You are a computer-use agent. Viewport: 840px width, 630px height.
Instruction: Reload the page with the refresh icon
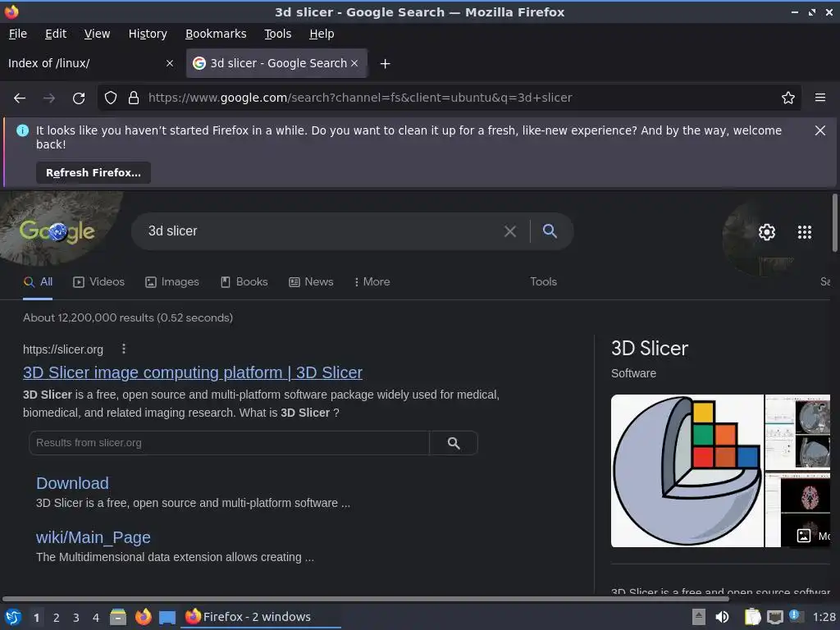79,98
